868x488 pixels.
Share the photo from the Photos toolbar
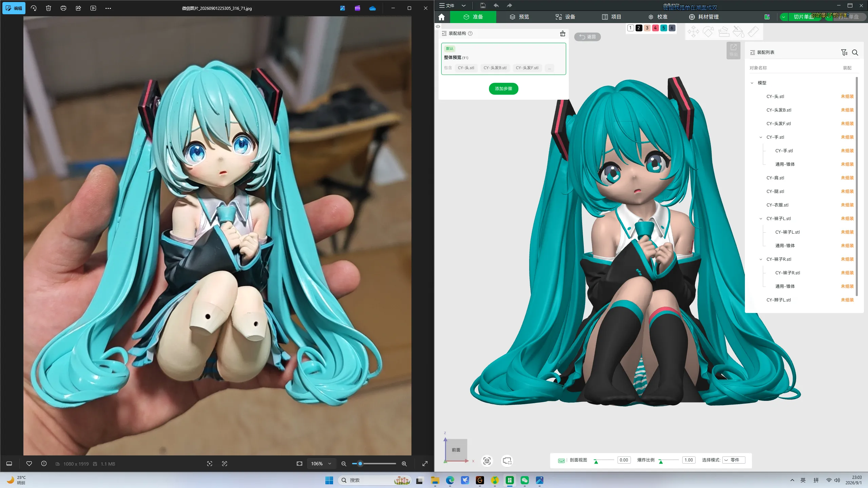coord(78,8)
